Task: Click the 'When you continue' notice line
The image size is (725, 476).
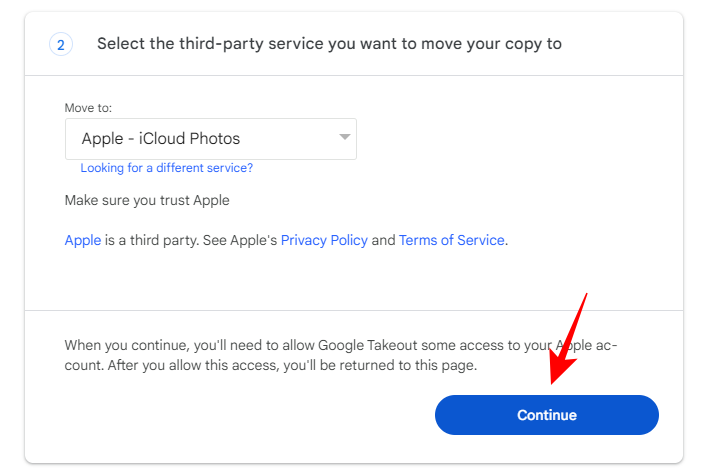Action: tap(340, 345)
